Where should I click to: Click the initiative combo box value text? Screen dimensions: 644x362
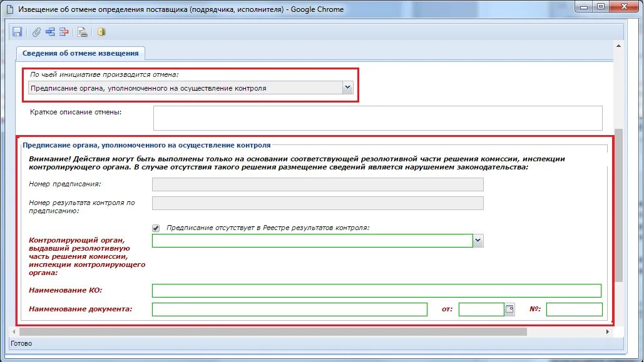point(148,88)
